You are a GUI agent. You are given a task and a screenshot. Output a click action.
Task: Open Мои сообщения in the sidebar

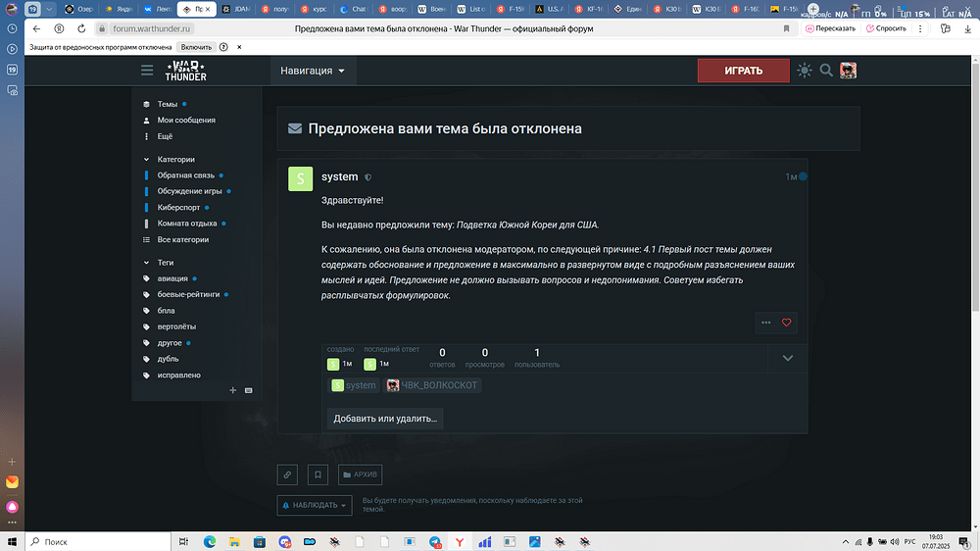186,120
